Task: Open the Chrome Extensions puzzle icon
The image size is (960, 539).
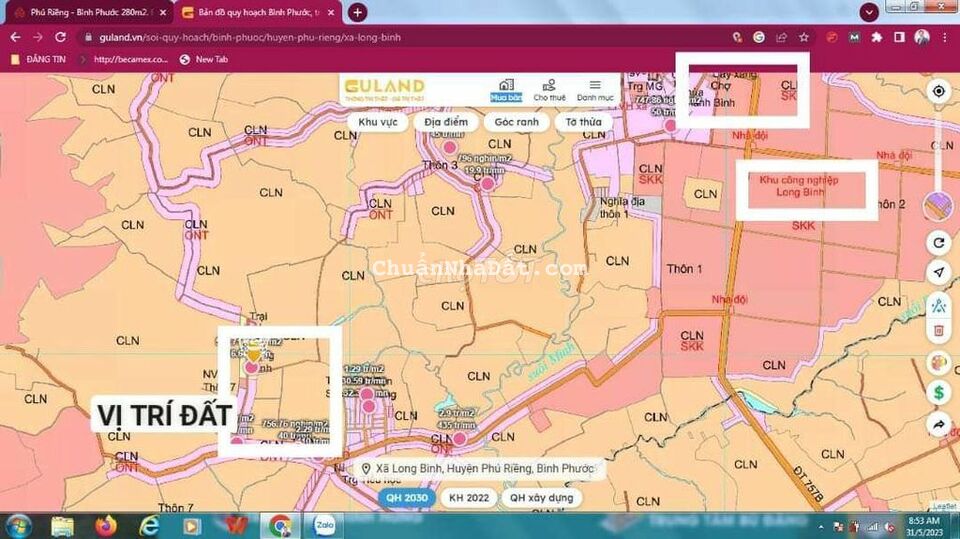Action: click(877, 37)
